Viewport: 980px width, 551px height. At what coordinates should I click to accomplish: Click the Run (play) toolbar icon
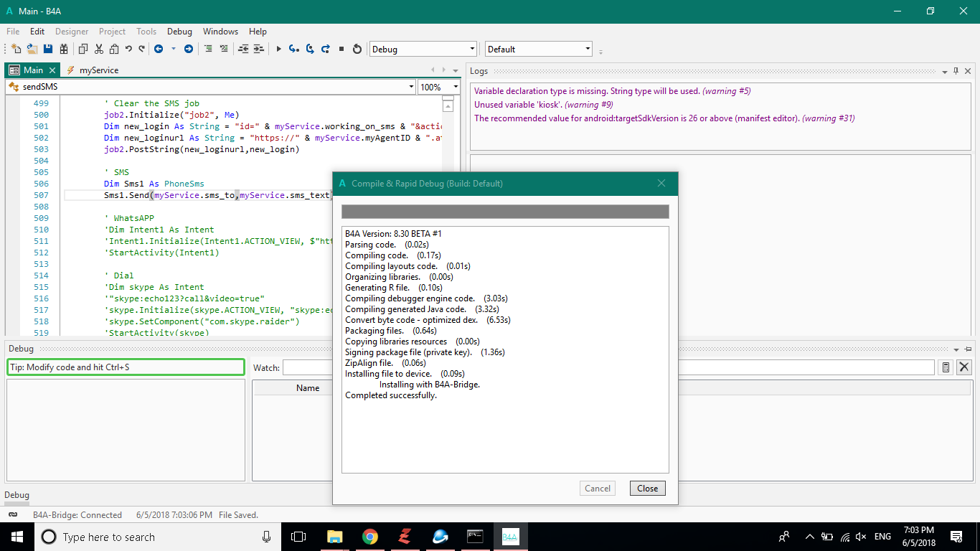point(278,50)
